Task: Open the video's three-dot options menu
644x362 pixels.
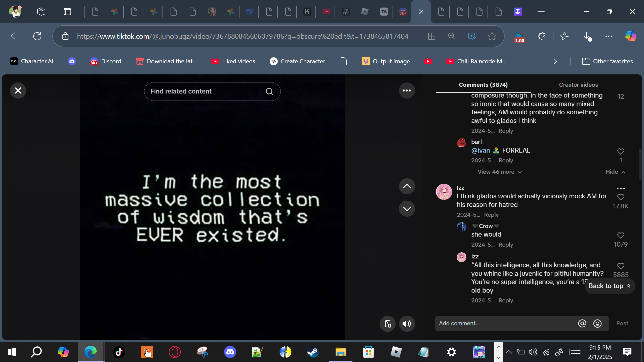Action: point(407,90)
